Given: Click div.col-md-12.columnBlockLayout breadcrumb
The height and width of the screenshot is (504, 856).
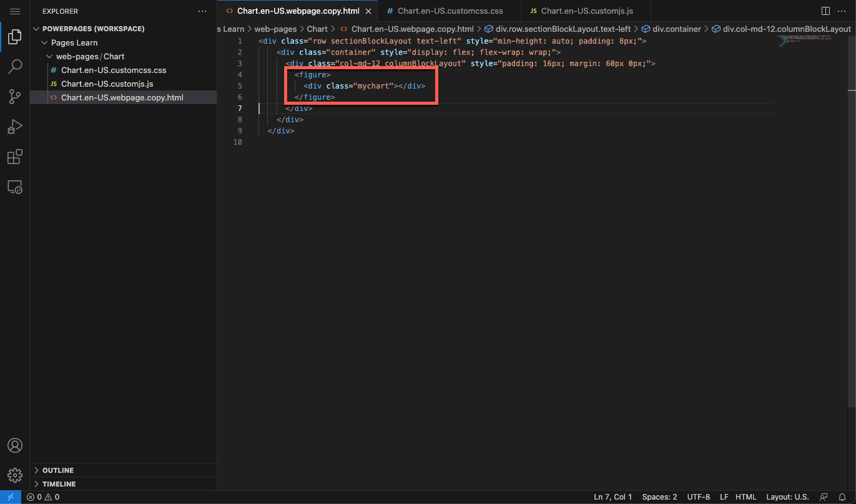Looking at the screenshot, I should pyautogui.click(x=780, y=29).
